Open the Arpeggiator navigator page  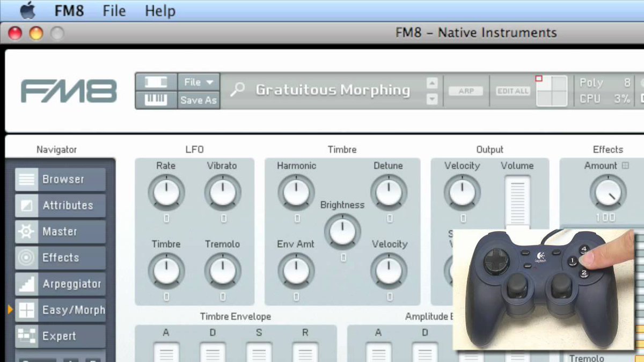[x=60, y=284]
